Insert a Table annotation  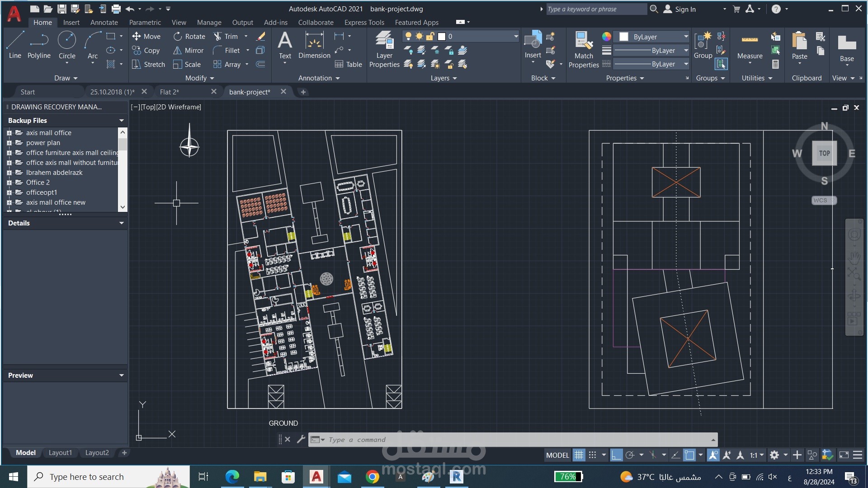coord(348,64)
